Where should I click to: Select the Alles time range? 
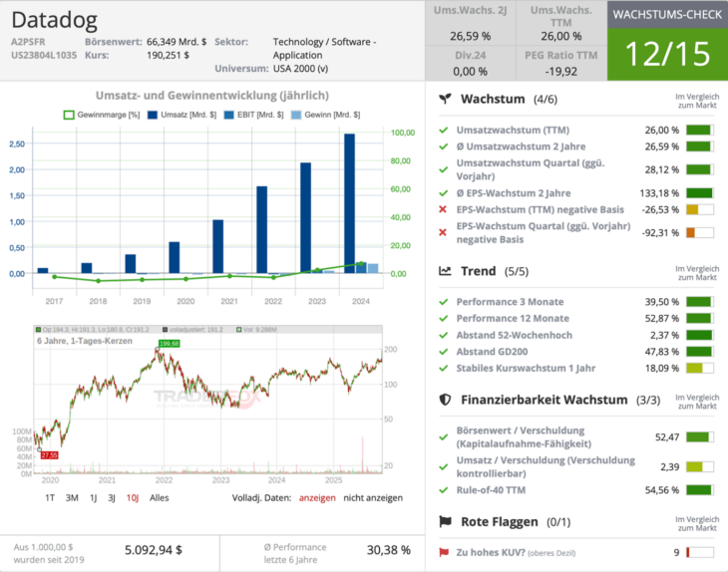click(160, 497)
